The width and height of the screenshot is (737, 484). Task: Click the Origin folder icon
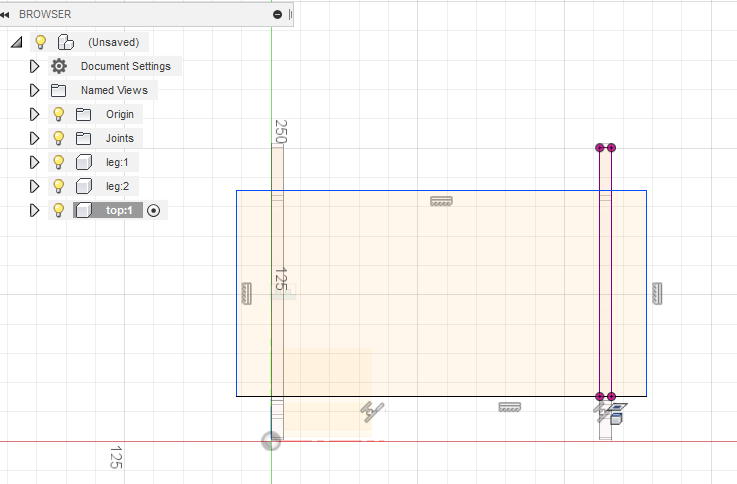[83, 114]
